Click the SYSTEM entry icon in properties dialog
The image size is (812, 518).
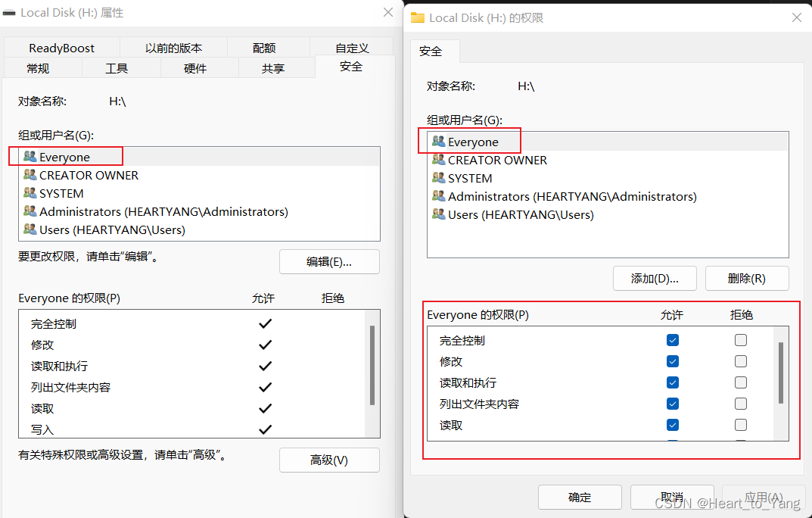point(30,192)
